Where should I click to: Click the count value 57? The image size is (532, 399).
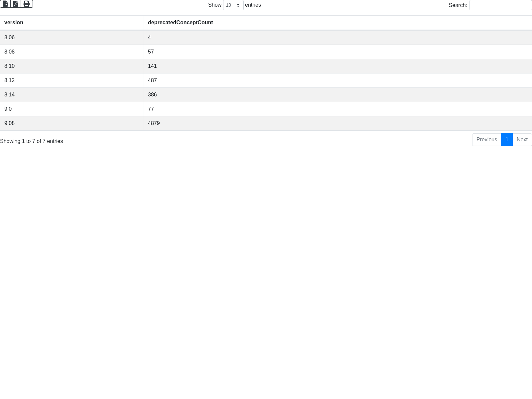[151, 52]
